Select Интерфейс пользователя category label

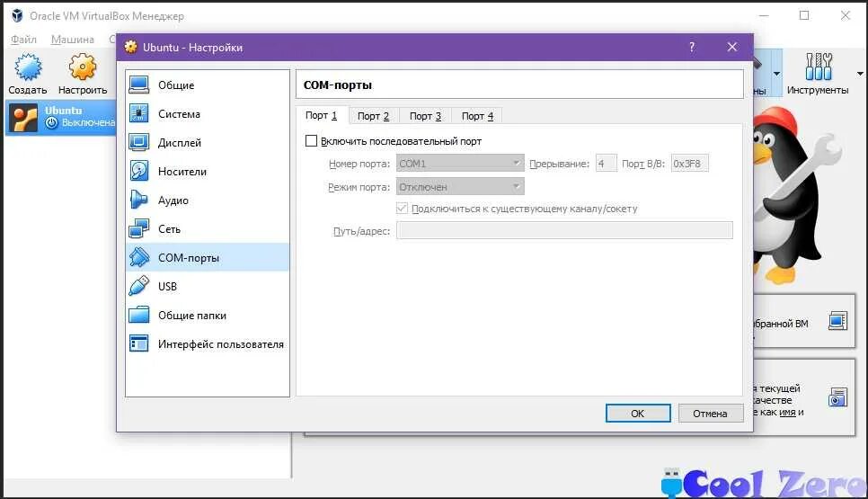point(221,344)
